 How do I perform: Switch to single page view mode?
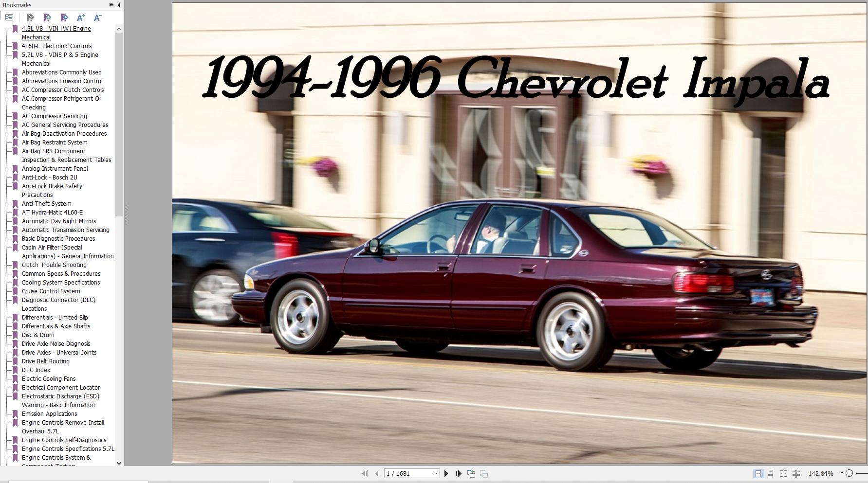pyautogui.click(x=758, y=473)
